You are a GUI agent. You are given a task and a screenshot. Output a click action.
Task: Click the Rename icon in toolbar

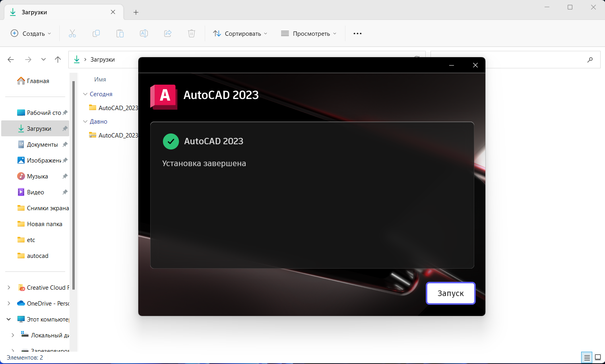tap(144, 33)
